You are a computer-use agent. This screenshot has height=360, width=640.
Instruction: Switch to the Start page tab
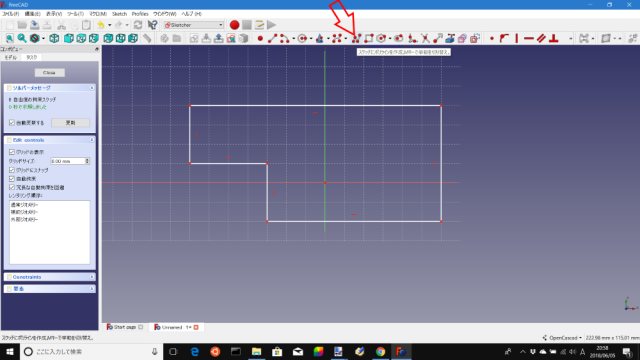pyautogui.click(x=124, y=327)
